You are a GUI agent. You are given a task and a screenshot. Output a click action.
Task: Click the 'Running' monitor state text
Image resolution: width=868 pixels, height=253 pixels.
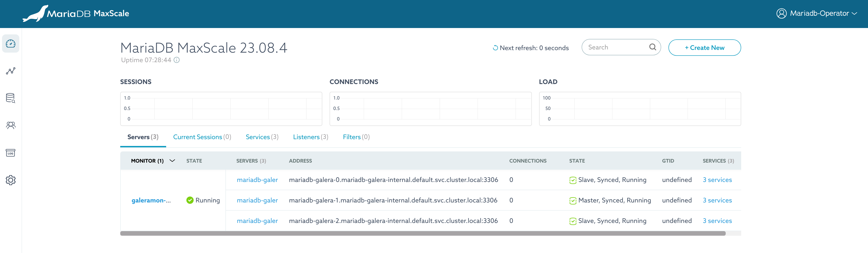[208, 200]
